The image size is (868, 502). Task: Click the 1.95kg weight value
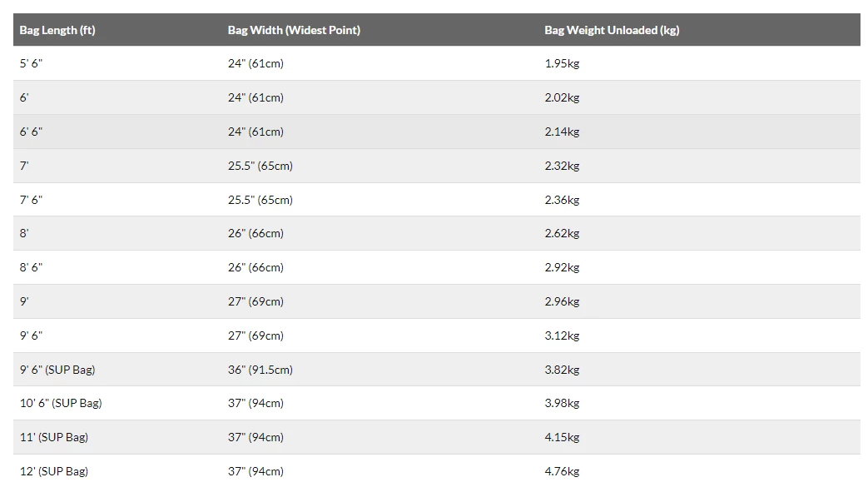[x=562, y=63]
